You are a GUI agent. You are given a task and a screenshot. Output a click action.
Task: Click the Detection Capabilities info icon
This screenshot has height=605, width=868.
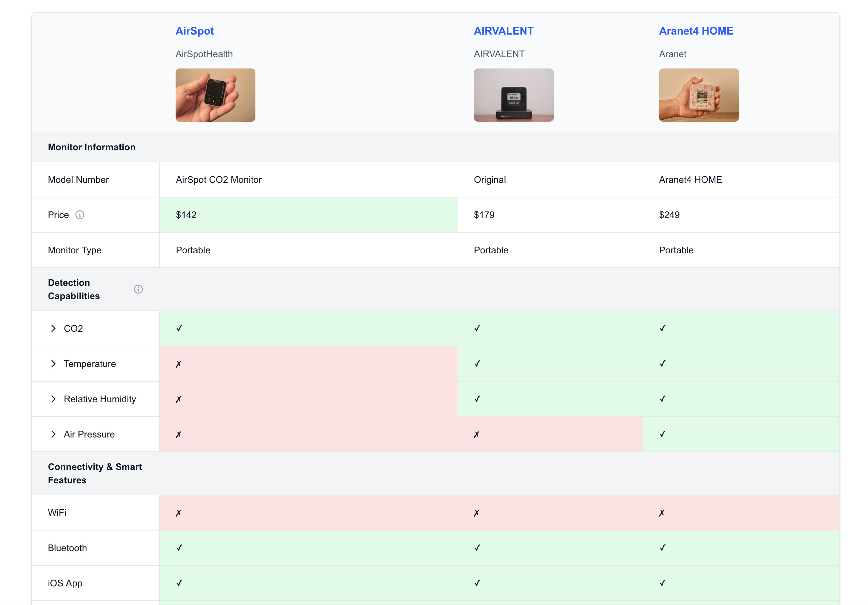(x=138, y=289)
